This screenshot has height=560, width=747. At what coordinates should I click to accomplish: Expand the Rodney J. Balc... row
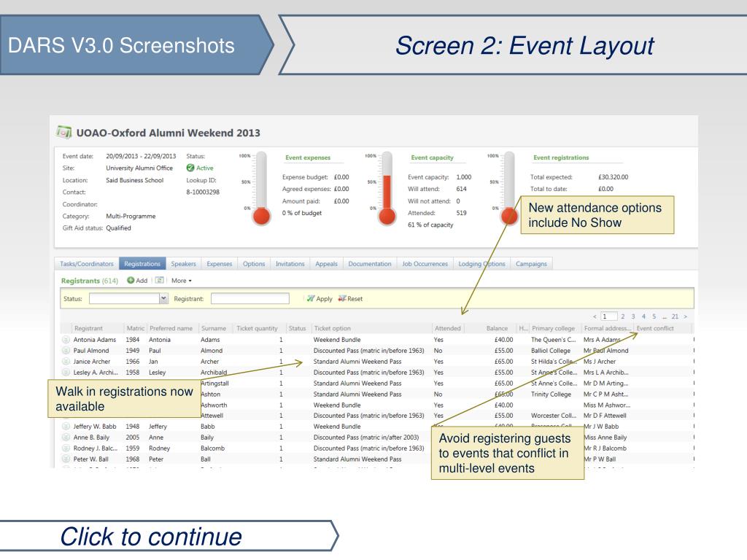click(66, 448)
